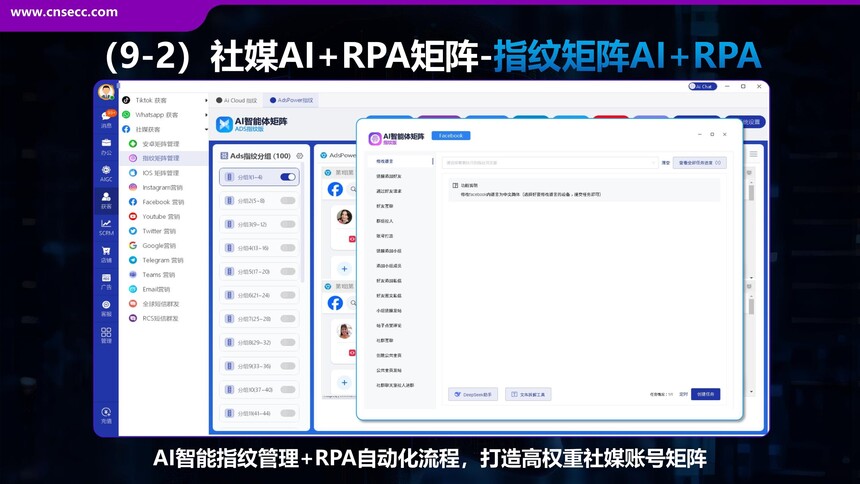Select 通过好友请求 in dialog task list
860x484 pixels.
click(389, 191)
